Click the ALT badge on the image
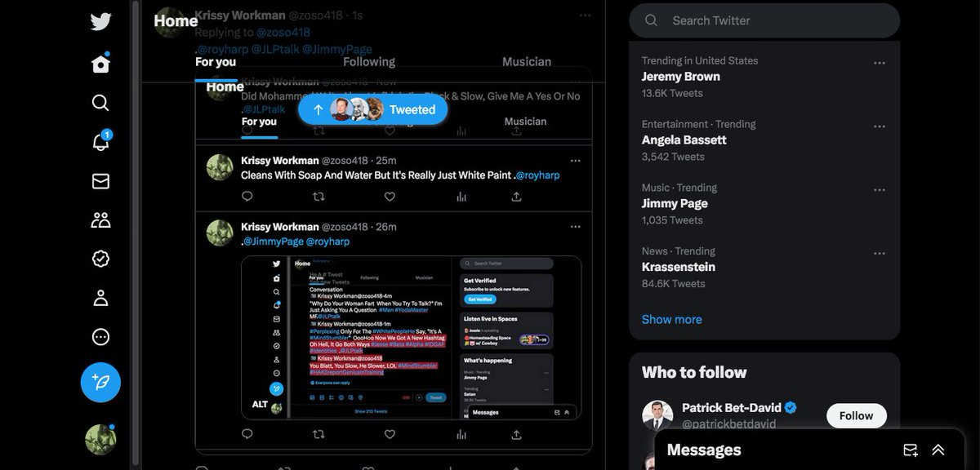This screenshot has width=980, height=470. click(260, 404)
